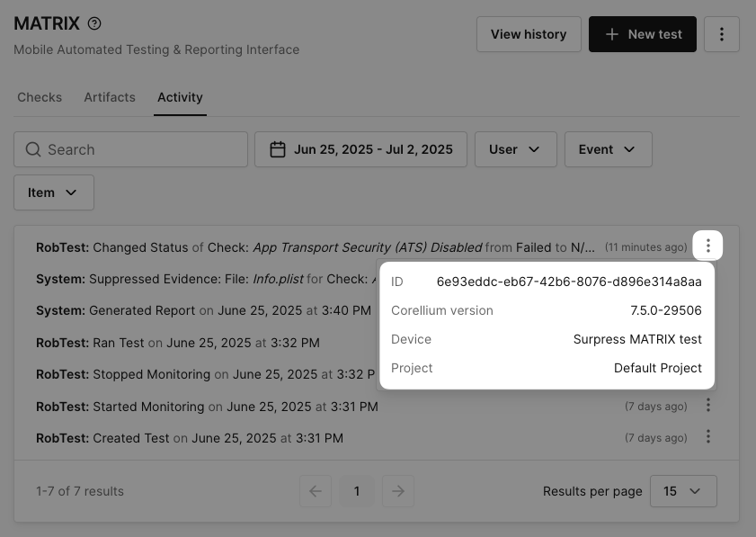Click the Created Test activity entry
Image resolution: width=756 pixels, height=537 pixels.
tap(190, 438)
